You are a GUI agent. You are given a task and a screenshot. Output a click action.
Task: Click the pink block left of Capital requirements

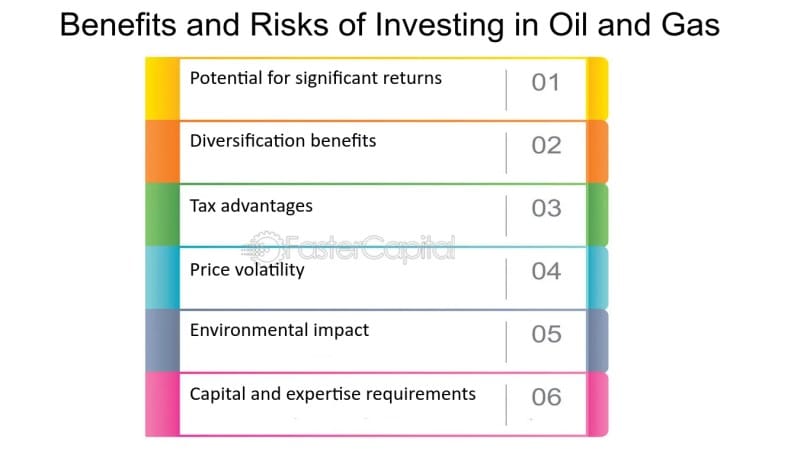[x=162, y=404]
